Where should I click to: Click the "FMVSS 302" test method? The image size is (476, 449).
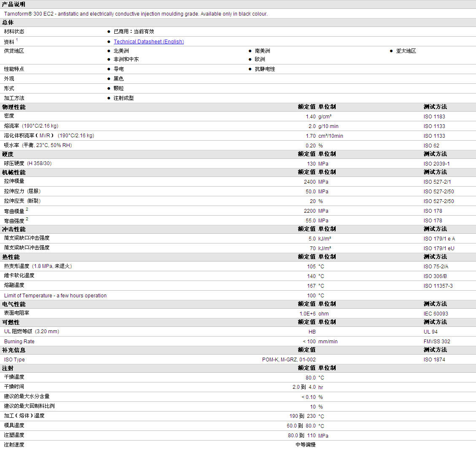pos(437,342)
